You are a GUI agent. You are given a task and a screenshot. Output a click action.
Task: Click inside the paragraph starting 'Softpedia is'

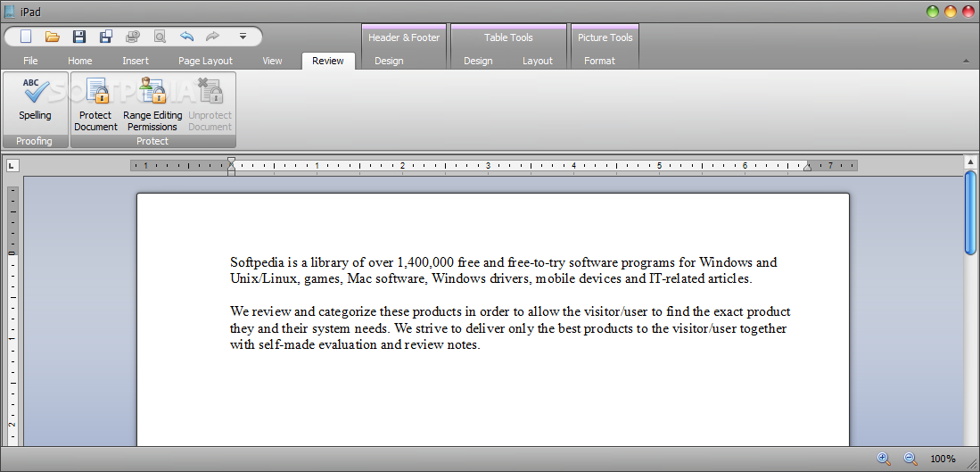point(504,270)
